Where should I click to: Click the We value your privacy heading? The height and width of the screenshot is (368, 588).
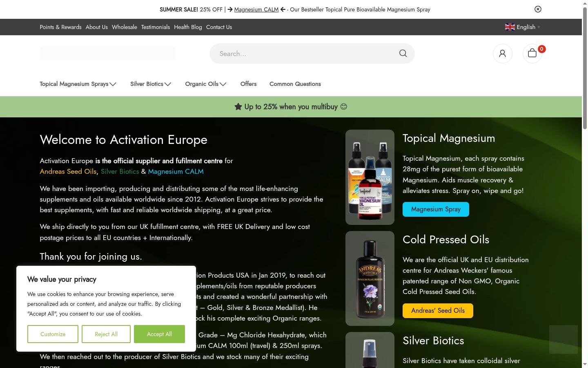tap(62, 279)
